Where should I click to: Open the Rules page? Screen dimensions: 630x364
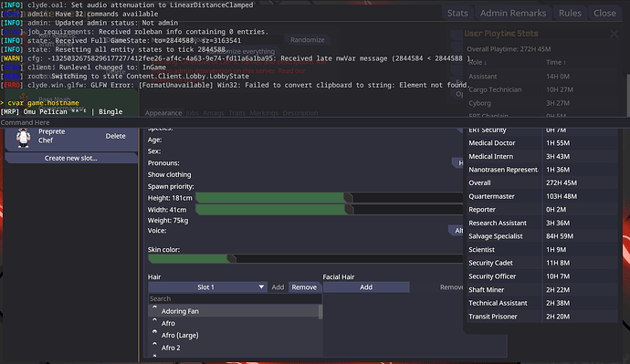[x=570, y=14]
